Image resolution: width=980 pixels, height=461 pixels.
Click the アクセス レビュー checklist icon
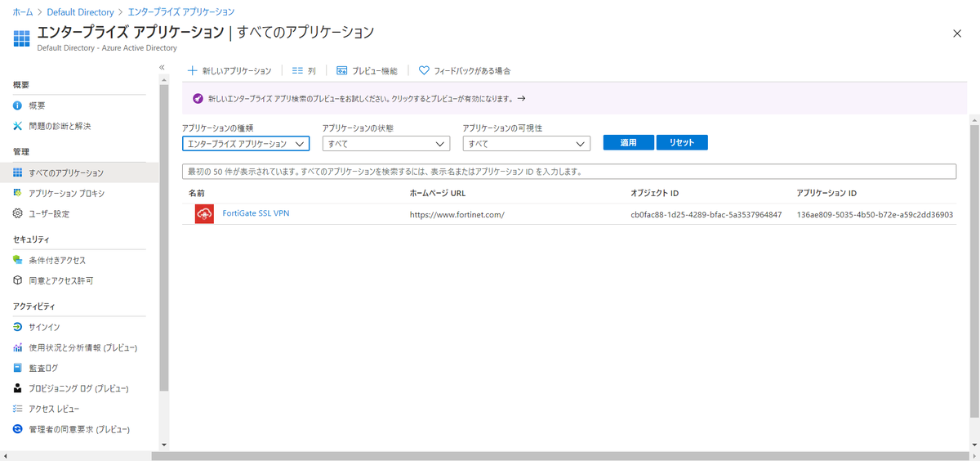point(18,409)
